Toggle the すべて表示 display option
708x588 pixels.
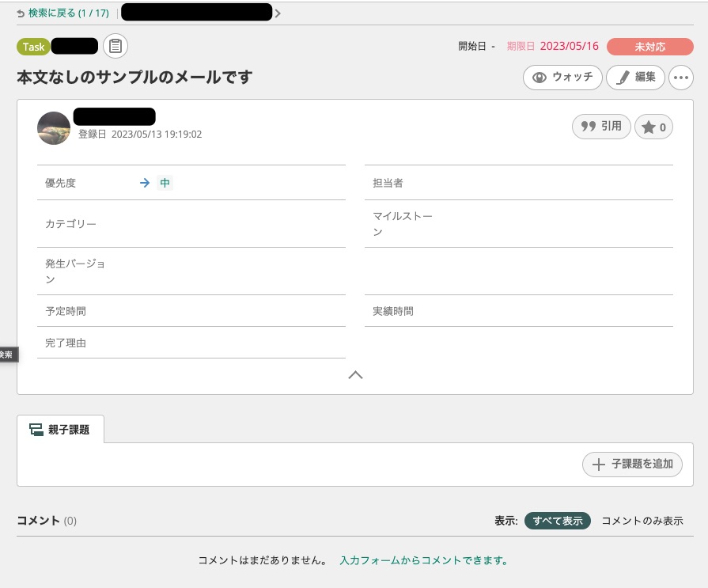click(x=557, y=521)
